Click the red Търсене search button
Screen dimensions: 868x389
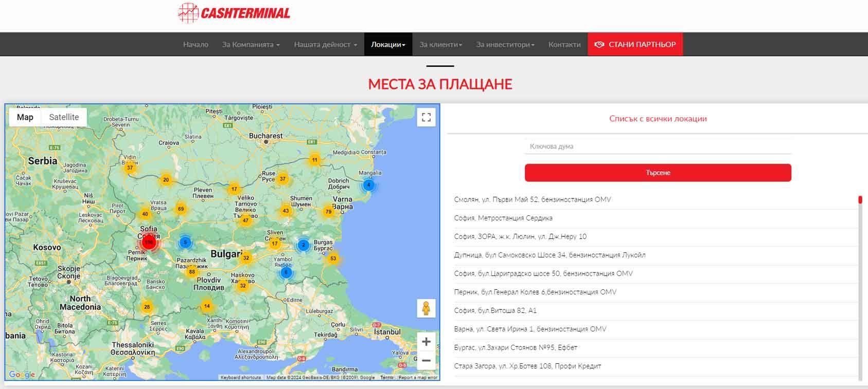(658, 173)
